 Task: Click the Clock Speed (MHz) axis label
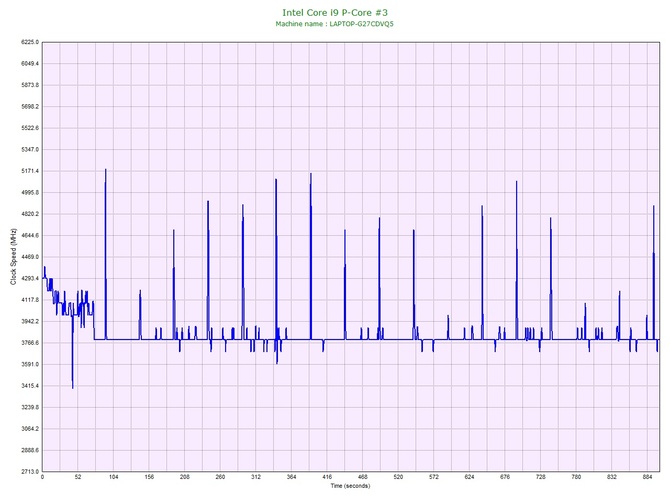tap(13, 256)
